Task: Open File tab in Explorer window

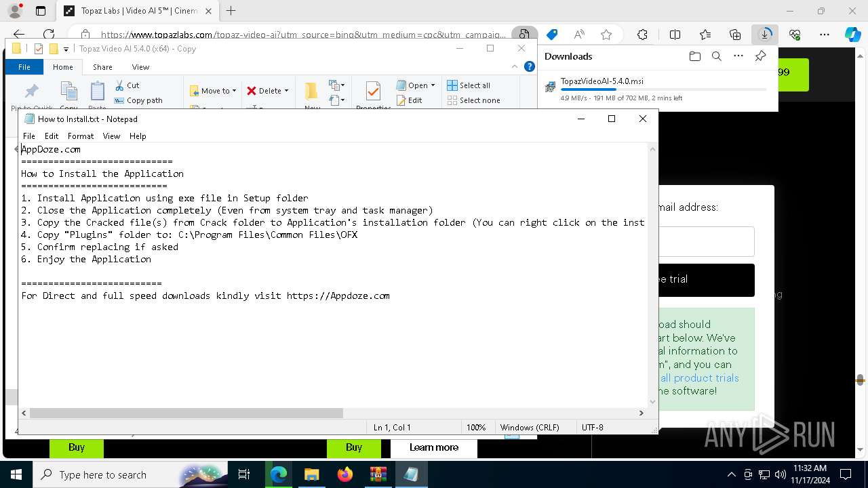Action: tap(24, 67)
